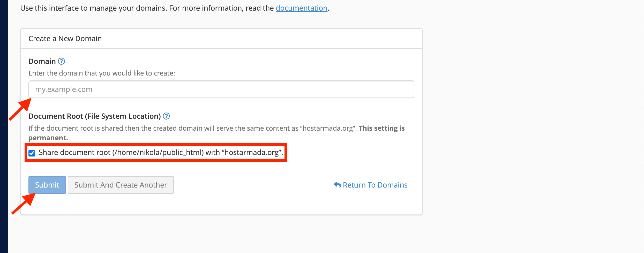Go back via Return To Domains link
The height and width of the screenshot is (253, 644).
pos(375,185)
